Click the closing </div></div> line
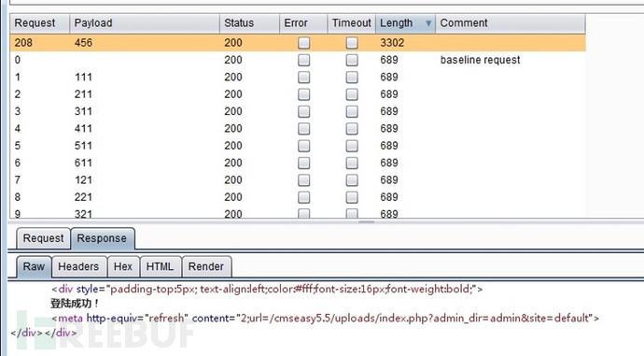 [x=44, y=333]
